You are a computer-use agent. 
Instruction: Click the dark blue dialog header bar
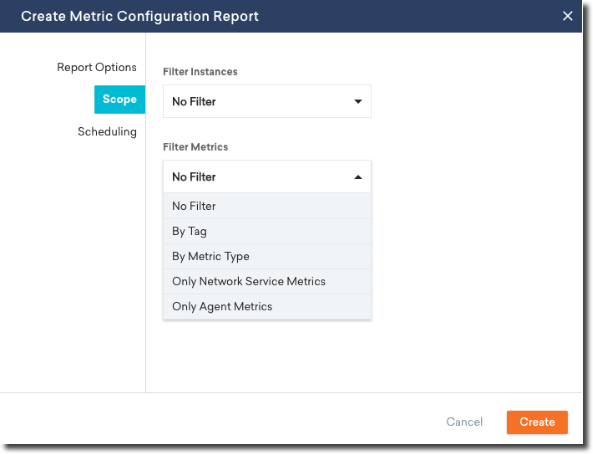(290, 16)
